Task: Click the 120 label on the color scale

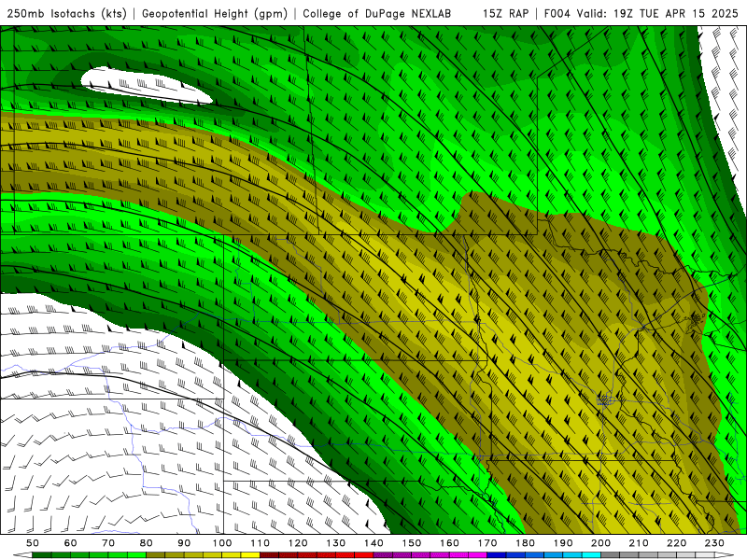Action: click(x=298, y=543)
